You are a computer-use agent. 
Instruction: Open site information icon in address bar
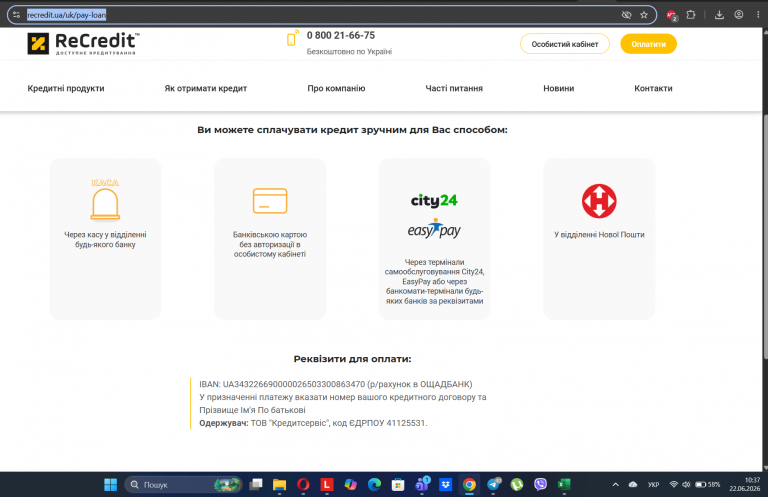(16, 15)
